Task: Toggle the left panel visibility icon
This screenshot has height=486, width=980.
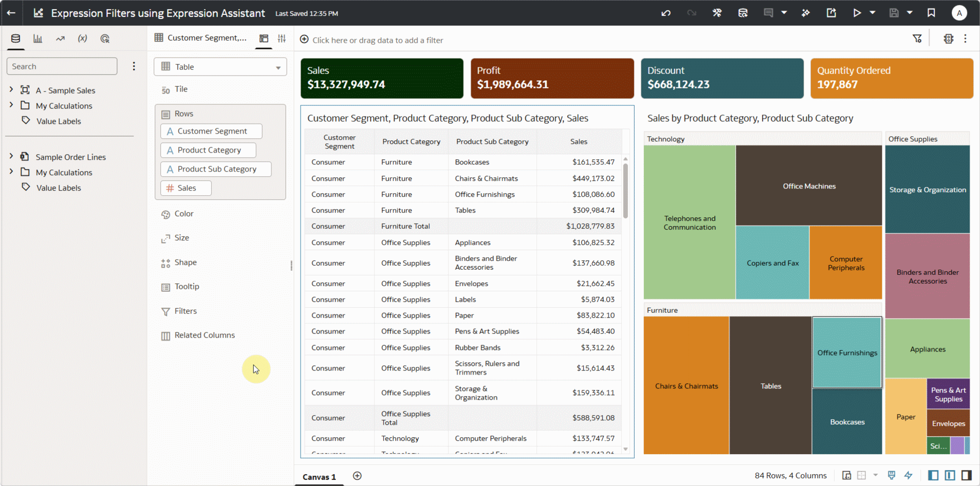Action: click(933, 475)
